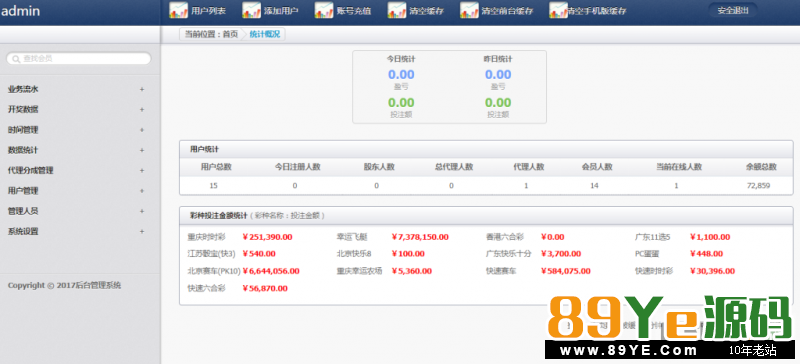Click the 总代理人数 column header
800x364 pixels.
[x=454, y=167]
